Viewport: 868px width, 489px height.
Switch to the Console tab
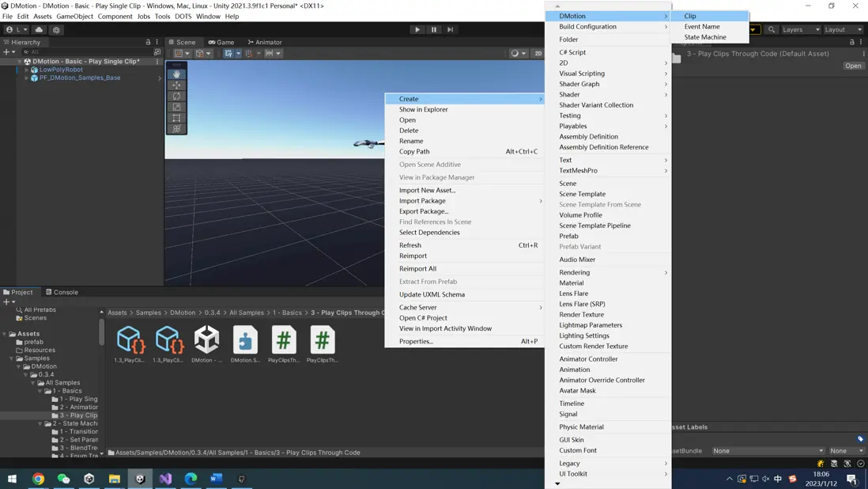pyautogui.click(x=62, y=292)
